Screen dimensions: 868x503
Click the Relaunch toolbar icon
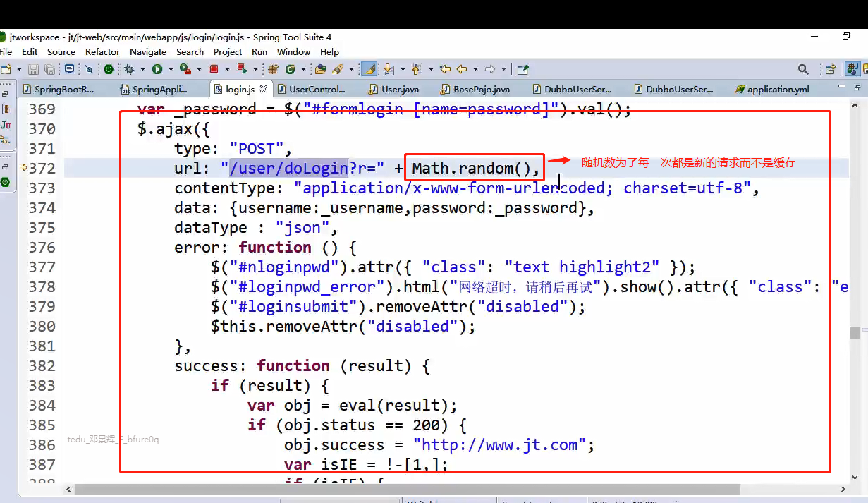point(243,69)
